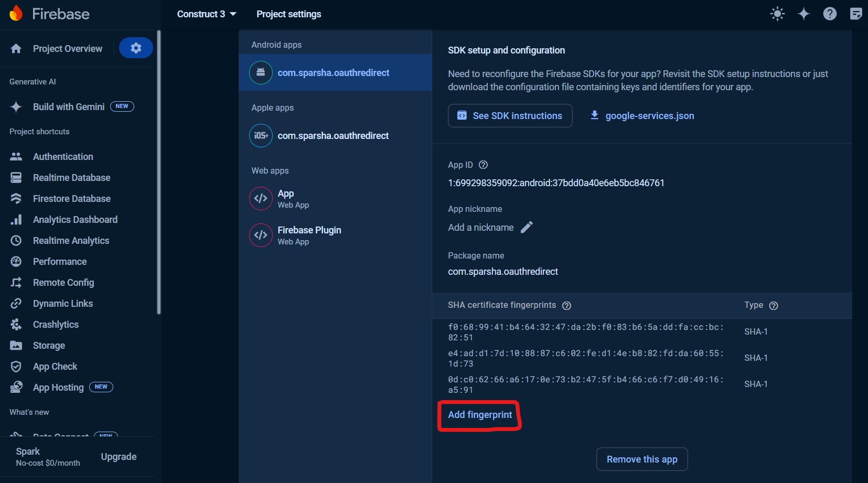Select the web app named App

click(x=335, y=198)
